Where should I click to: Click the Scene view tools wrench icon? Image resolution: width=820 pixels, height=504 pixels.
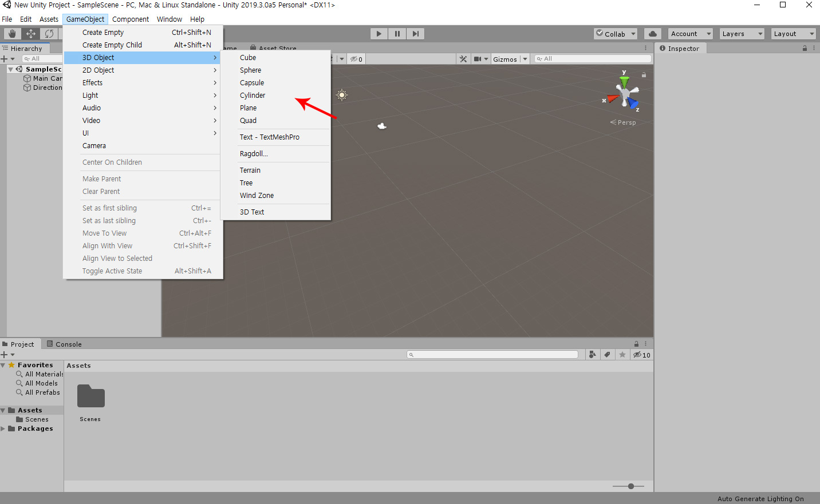pos(463,59)
